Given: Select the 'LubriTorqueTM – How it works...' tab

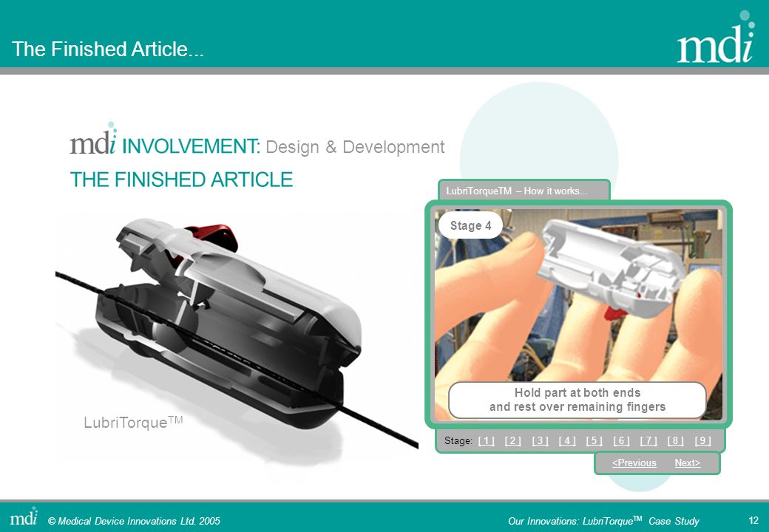Looking at the screenshot, I should 524,191.
